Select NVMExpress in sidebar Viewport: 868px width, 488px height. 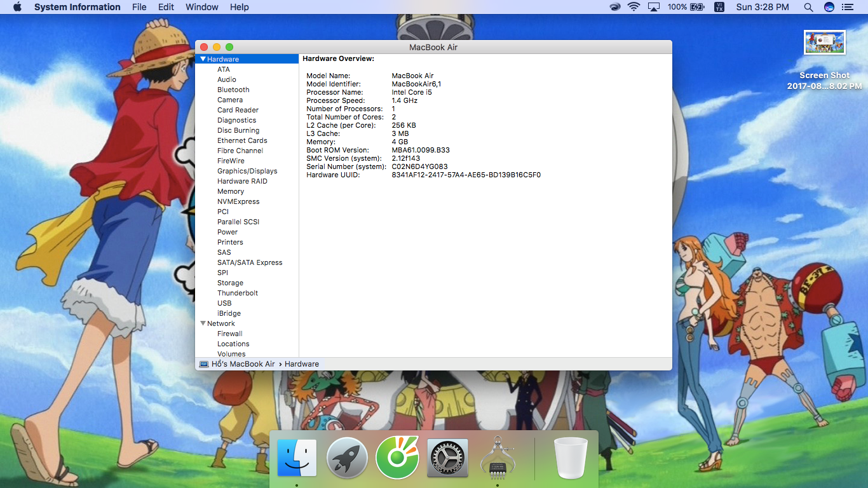[x=238, y=201]
